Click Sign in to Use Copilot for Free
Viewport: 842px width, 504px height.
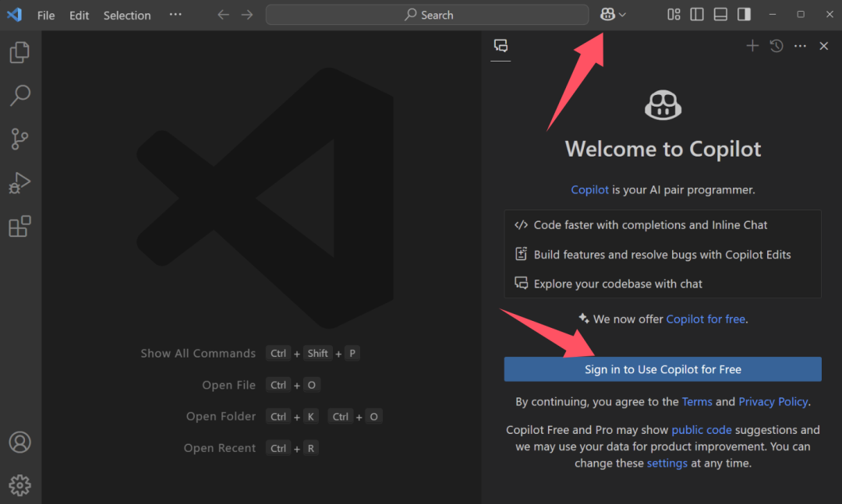663,369
